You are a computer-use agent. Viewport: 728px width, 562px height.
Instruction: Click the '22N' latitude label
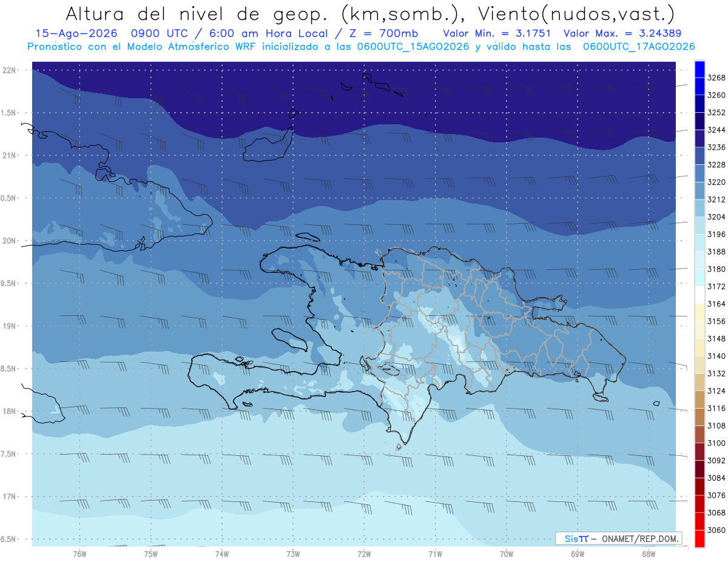[9, 70]
